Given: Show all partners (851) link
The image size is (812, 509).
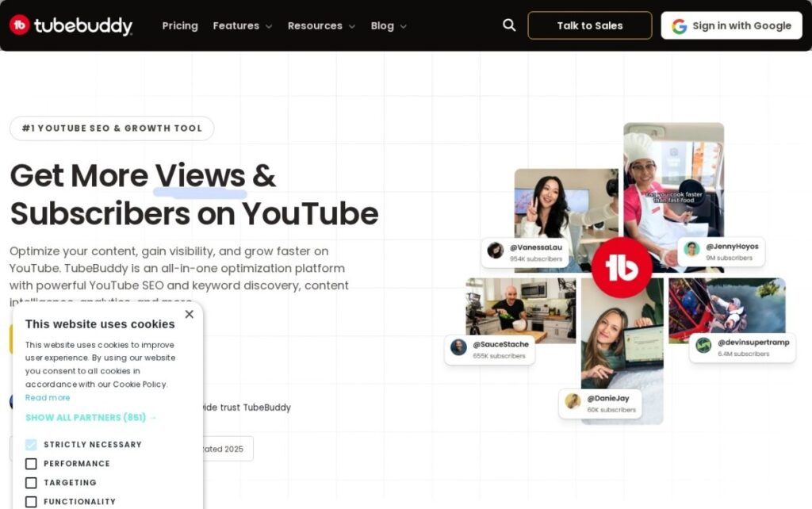Looking at the screenshot, I should pyautogui.click(x=90, y=417).
